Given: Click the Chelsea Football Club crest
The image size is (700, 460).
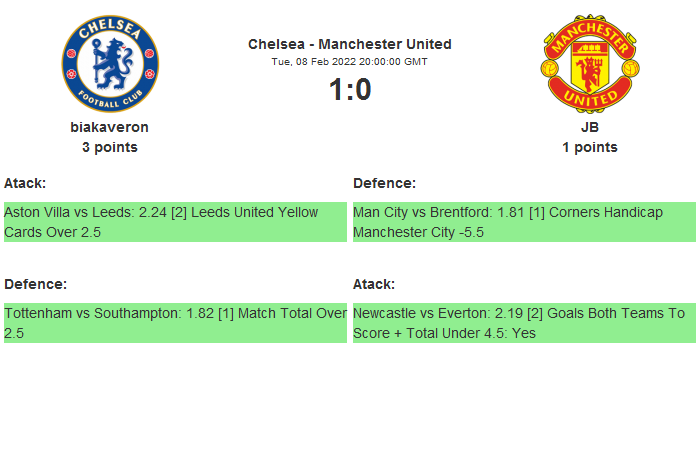Looking at the screenshot, I should 109,63.
